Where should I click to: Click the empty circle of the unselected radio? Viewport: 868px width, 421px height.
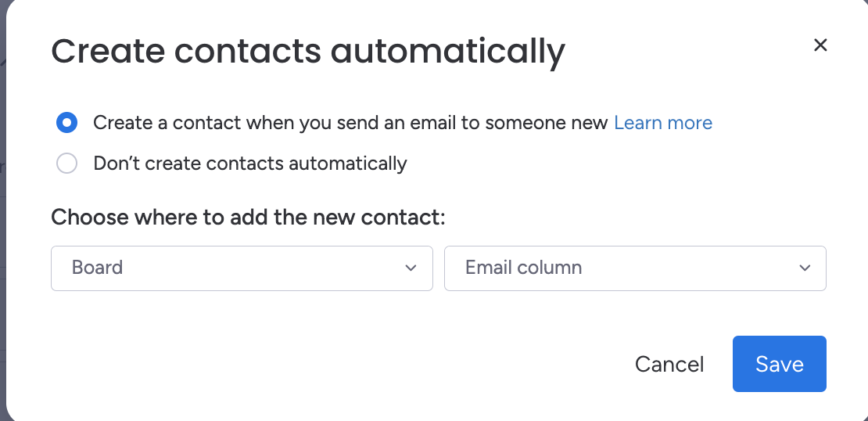coord(67,164)
